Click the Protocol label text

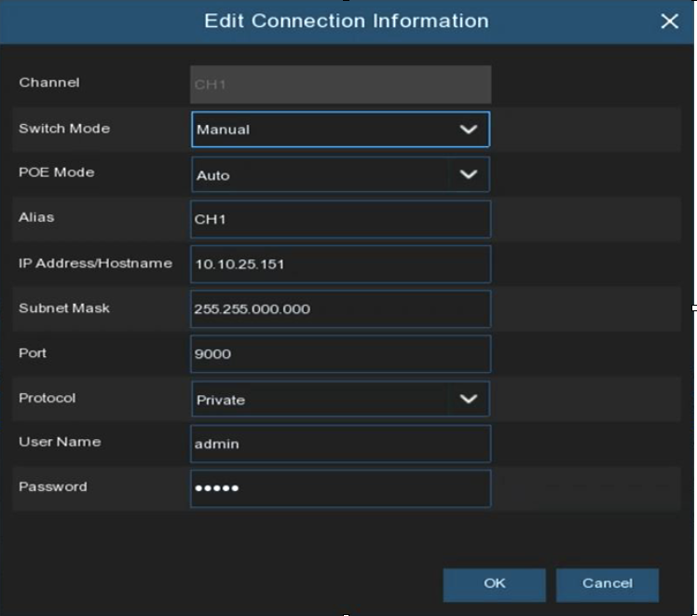(x=48, y=398)
